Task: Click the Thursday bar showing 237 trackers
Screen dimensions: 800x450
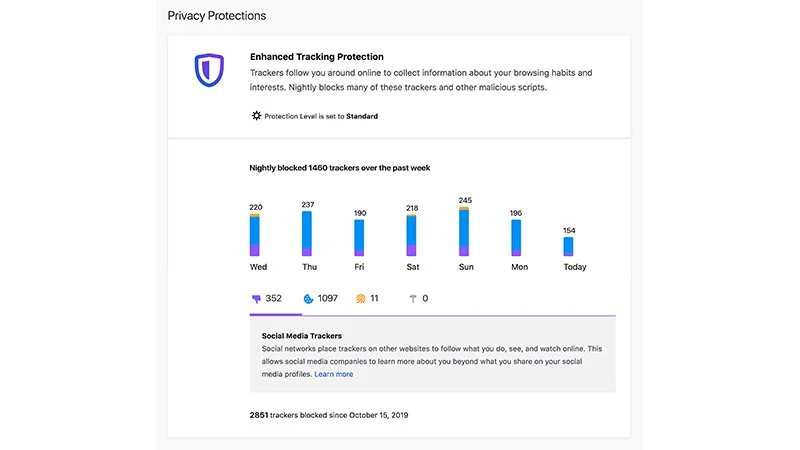Action: (307, 233)
